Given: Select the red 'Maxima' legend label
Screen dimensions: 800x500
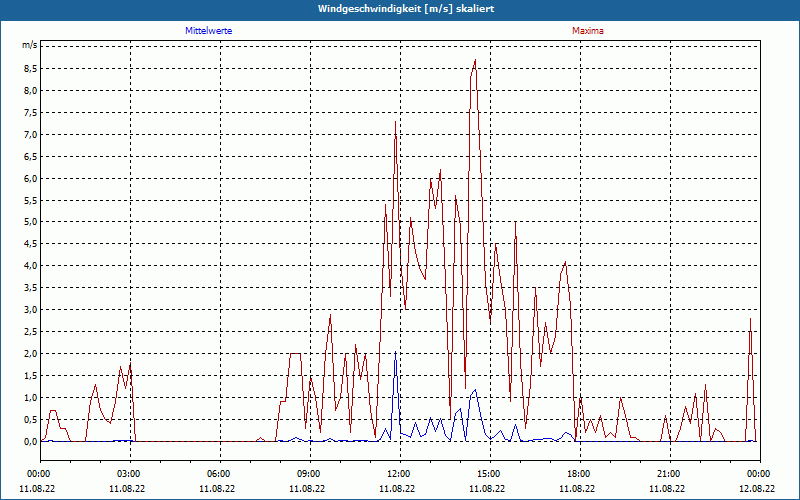Looking at the screenshot, I should point(588,31).
